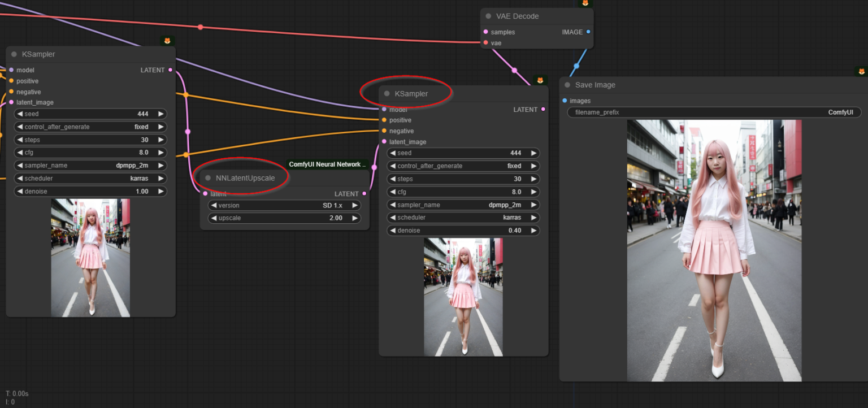Screen dimensions: 868x408
Task: Click the LATENT output port on NNLatentUpscale
Action: coord(364,194)
